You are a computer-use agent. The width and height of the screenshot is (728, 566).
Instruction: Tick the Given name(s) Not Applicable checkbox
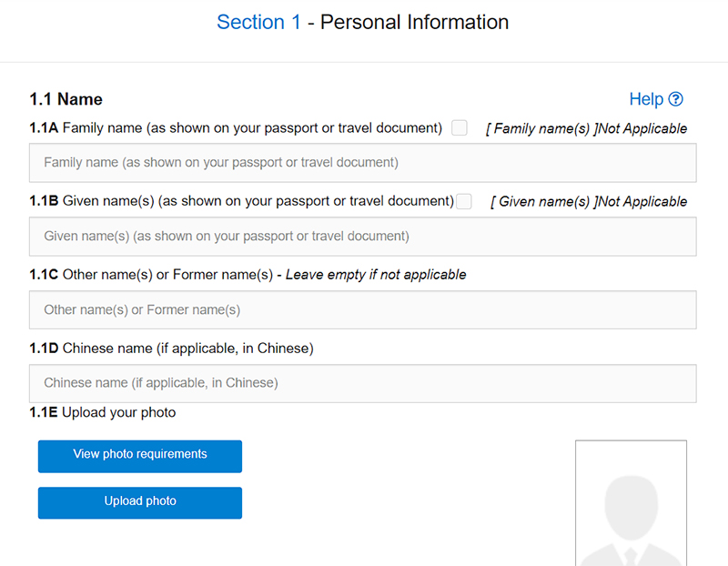[x=464, y=201]
